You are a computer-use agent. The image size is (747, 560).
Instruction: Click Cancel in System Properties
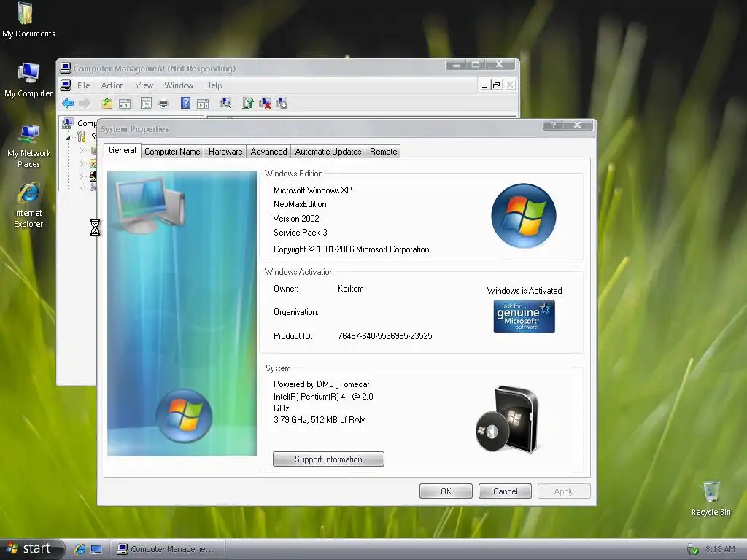point(505,491)
